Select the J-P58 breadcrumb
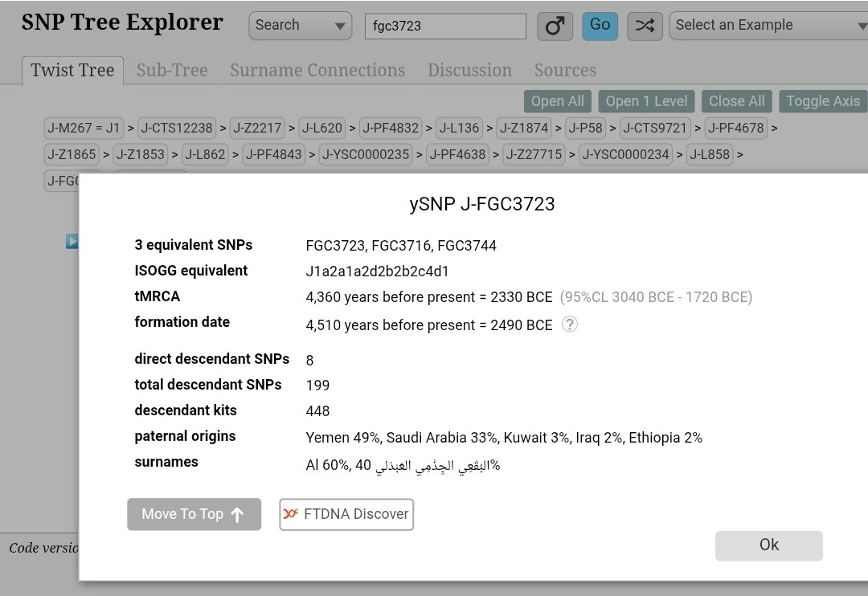The image size is (868, 596). (585, 128)
